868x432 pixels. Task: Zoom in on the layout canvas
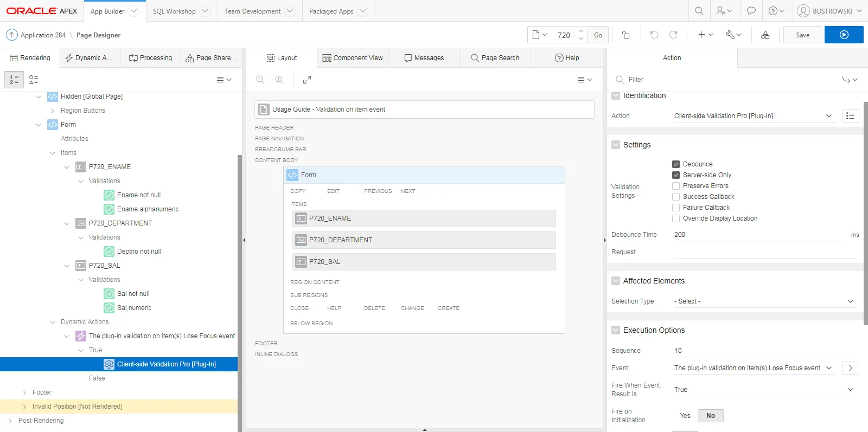[x=279, y=80]
